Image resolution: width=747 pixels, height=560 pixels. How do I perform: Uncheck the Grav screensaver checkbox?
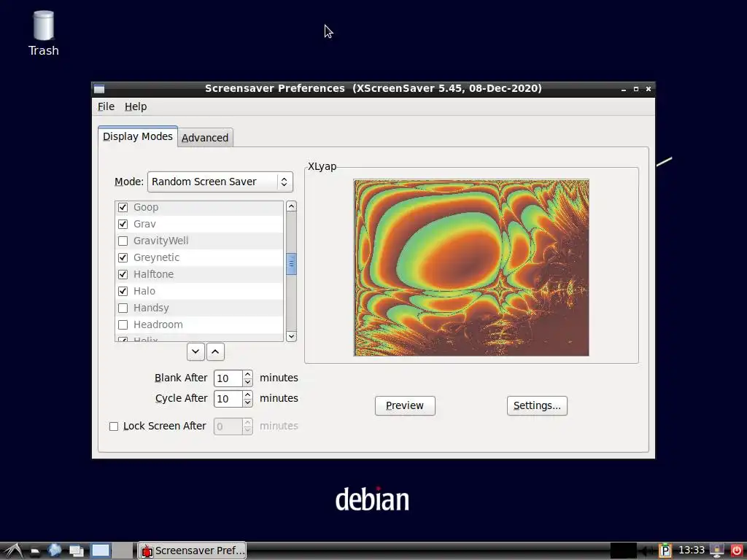[123, 224]
